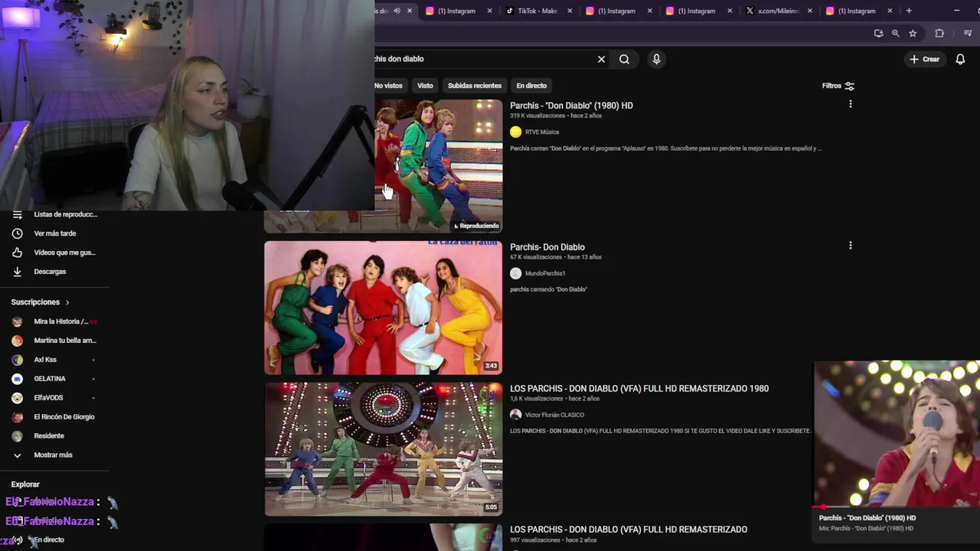Click 'Mix: Parchís' subtitle in miniplayer
Viewport: 980px width, 551px height.
866,529
